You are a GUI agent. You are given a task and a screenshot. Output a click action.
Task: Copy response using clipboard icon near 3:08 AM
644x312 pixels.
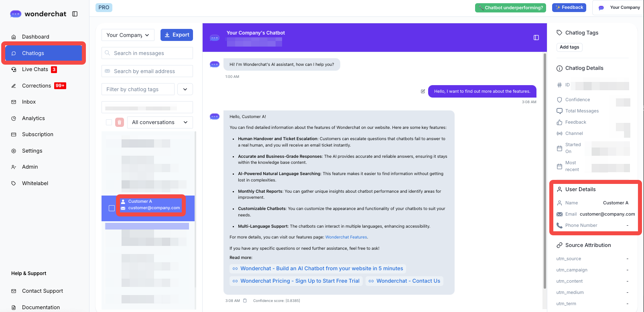pos(245,301)
